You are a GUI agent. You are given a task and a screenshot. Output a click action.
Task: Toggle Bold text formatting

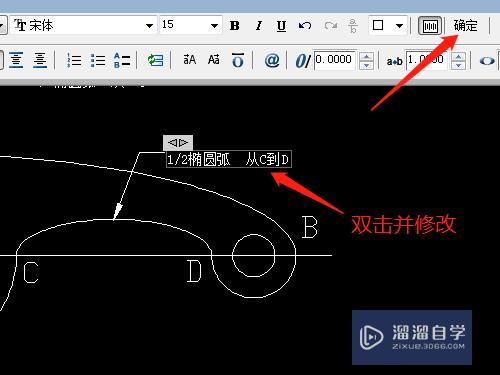(235, 26)
